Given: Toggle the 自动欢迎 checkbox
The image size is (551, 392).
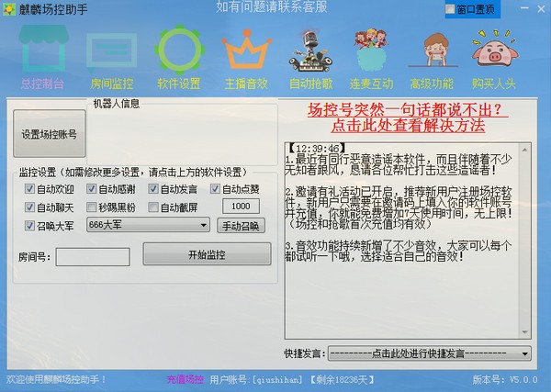Looking at the screenshot, I should 30,190.
